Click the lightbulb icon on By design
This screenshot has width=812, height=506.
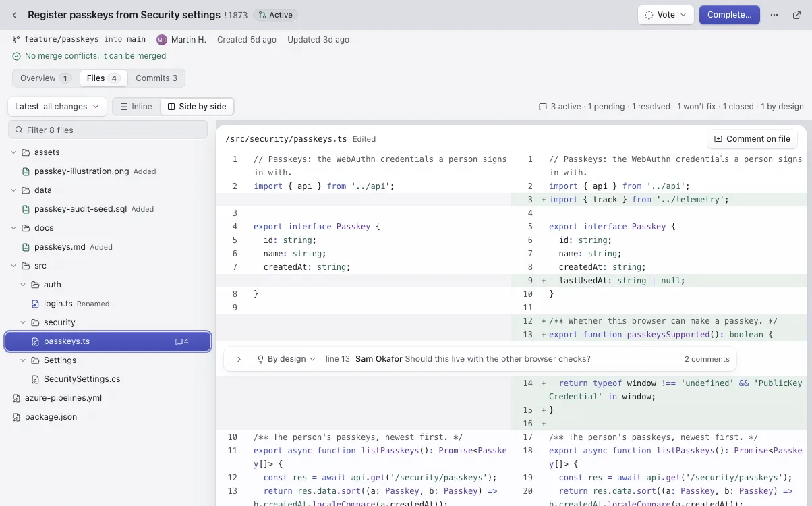click(x=260, y=359)
